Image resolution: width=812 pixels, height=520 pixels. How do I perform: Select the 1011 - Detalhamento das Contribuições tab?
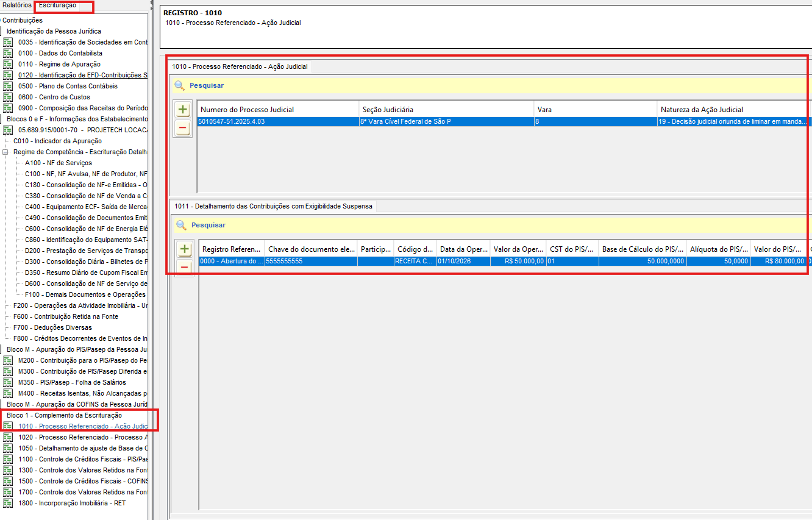[273, 206]
